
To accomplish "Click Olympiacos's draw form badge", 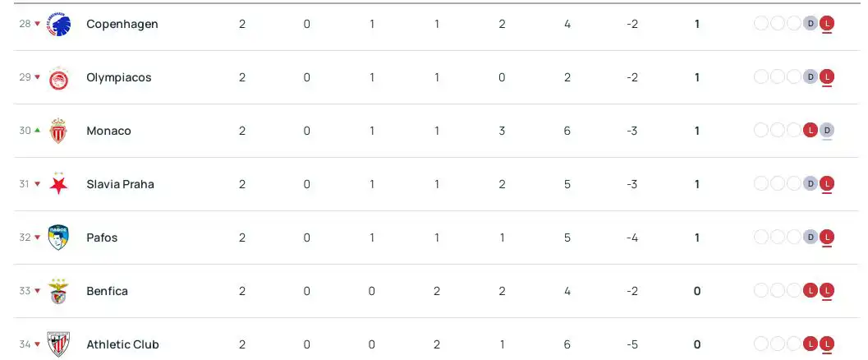I will [811, 77].
